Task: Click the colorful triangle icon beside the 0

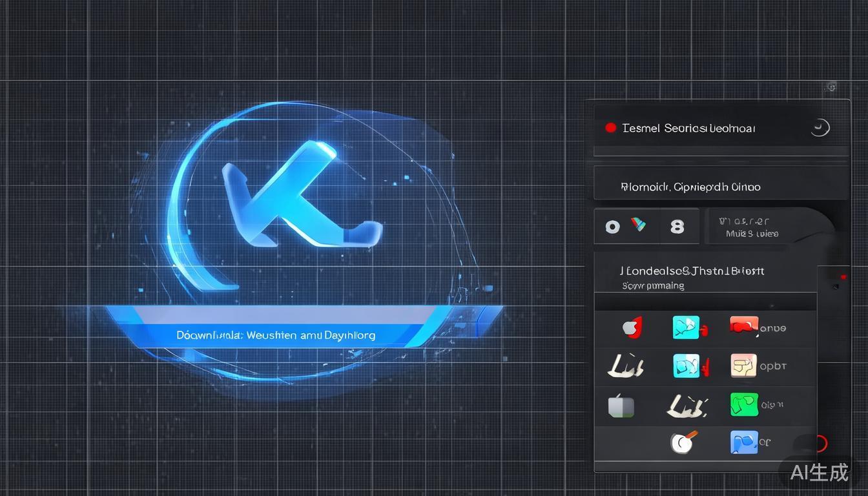Action: point(638,225)
